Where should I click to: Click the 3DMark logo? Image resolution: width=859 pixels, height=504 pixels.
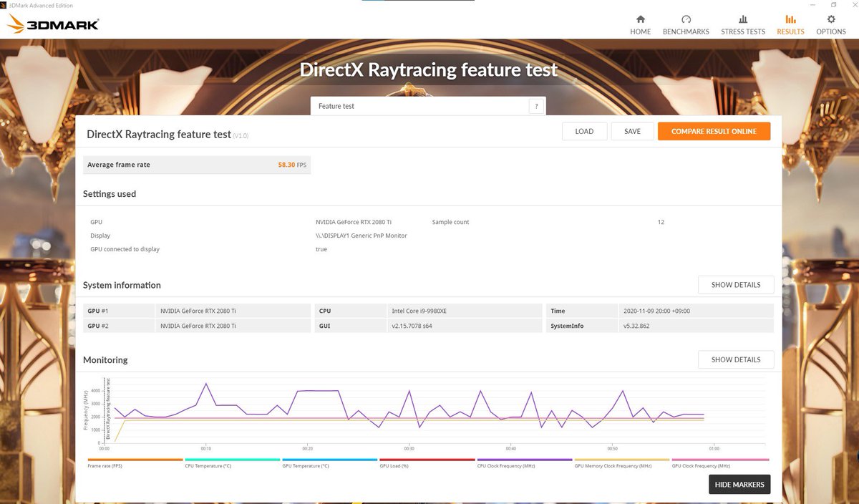[53, 25]
